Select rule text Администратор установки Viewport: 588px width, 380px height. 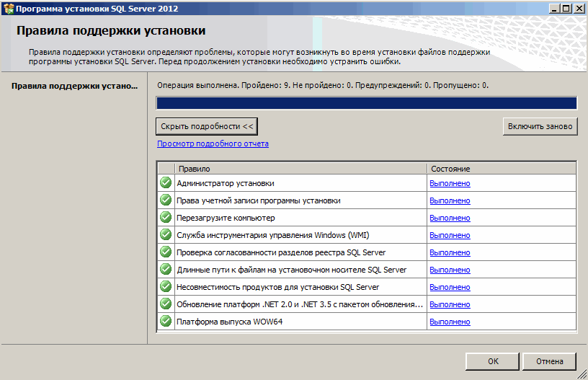pyautogui.click(x=226, y=183)
